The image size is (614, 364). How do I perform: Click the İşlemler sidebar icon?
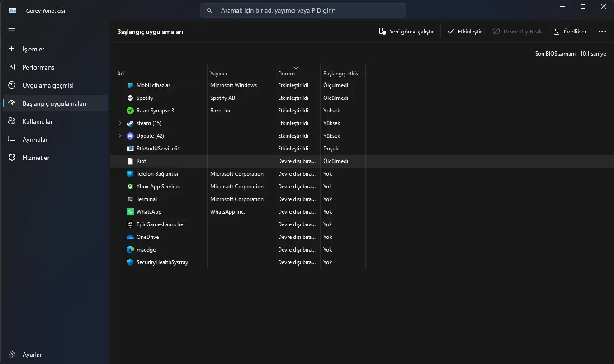(x=12, y=49)
